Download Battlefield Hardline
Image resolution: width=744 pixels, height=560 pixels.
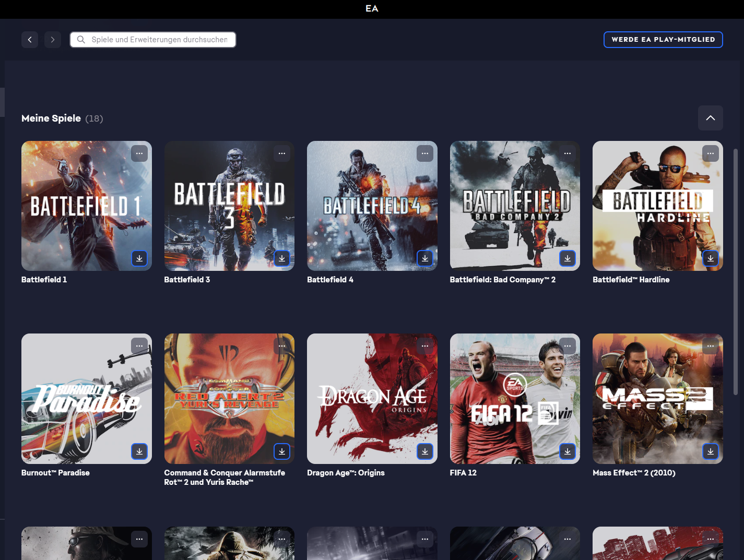(711, 258)
